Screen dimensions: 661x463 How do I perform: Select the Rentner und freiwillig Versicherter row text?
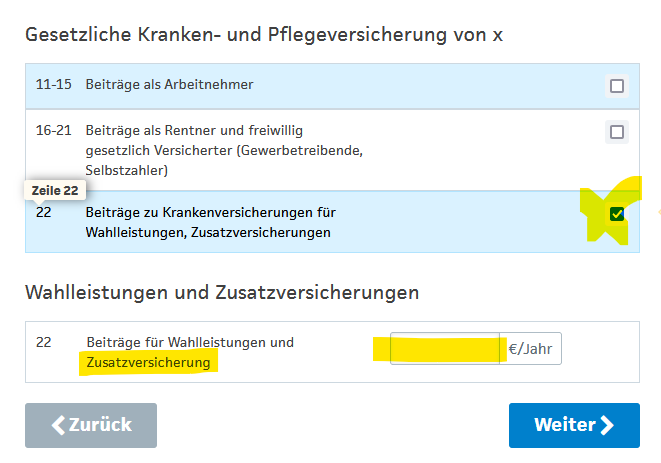click(224, 150)
